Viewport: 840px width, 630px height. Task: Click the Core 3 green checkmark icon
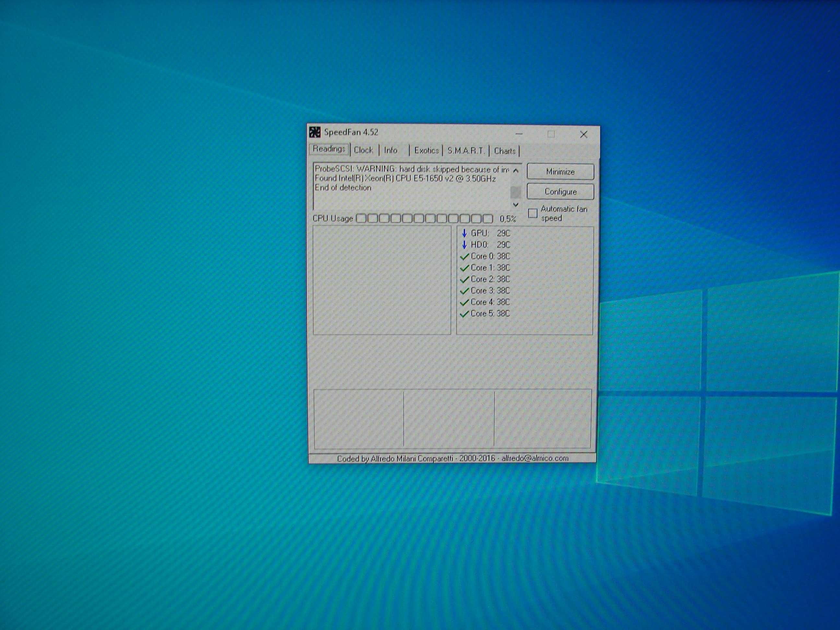coord(464,291)
